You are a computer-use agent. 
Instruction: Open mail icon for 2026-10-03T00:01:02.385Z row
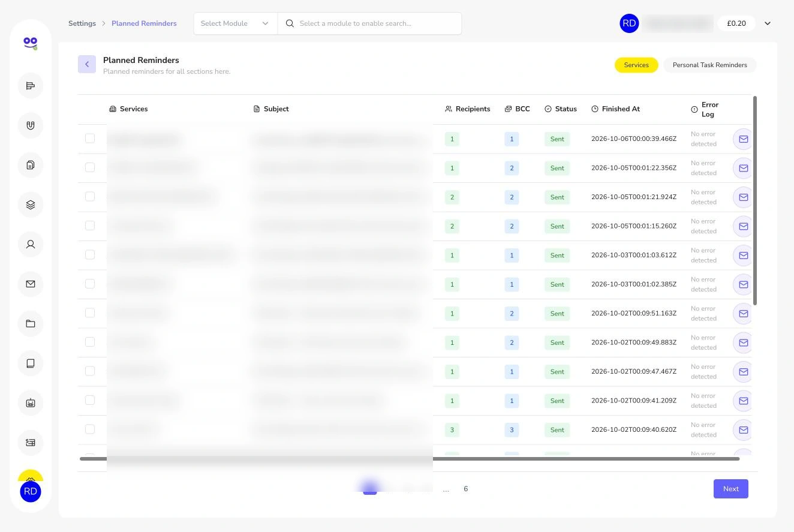click(x=743, y=284)
